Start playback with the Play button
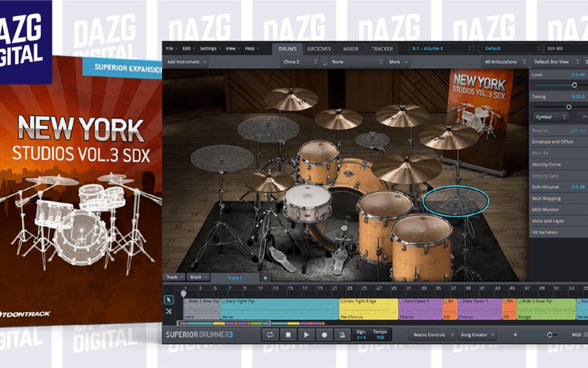 307,335
